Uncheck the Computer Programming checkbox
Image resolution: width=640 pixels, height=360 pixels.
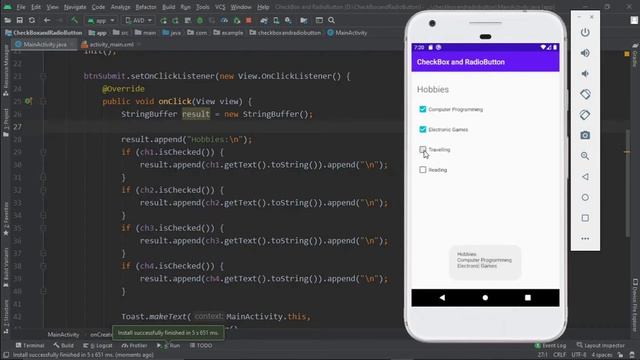point(422,109)
